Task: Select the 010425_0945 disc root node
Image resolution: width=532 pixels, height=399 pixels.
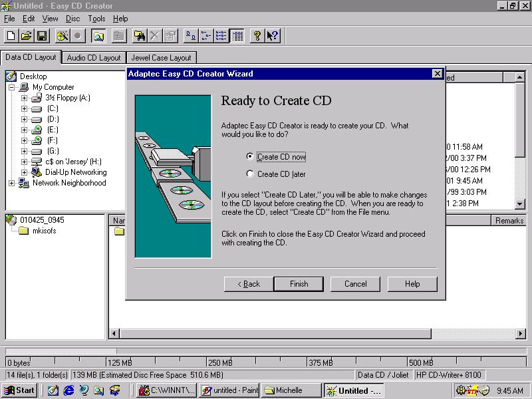Action: (35, 220)
